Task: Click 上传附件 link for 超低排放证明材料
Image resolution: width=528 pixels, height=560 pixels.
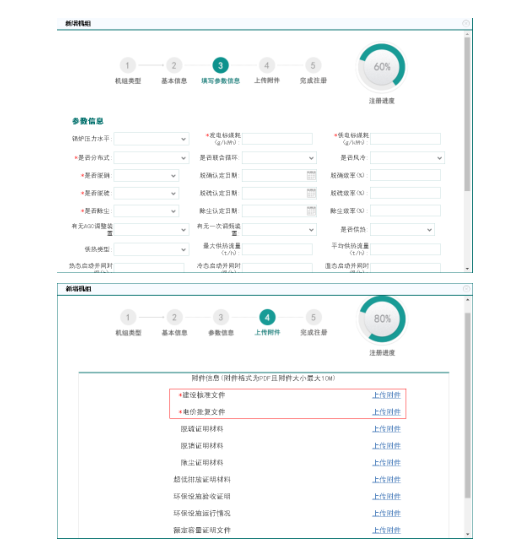Action: [387, 479]
